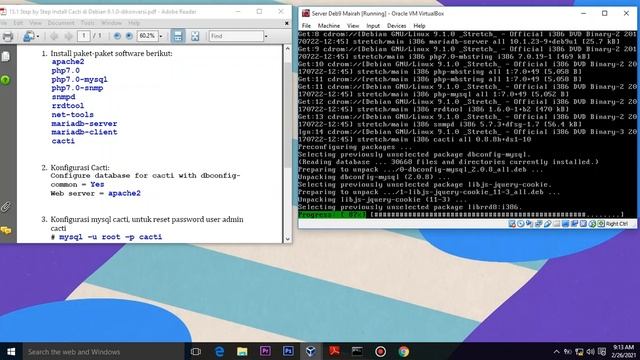Click the VirtualBox USB devices icon
Viewport: 640px width, 360px height.
coord(547,224)
